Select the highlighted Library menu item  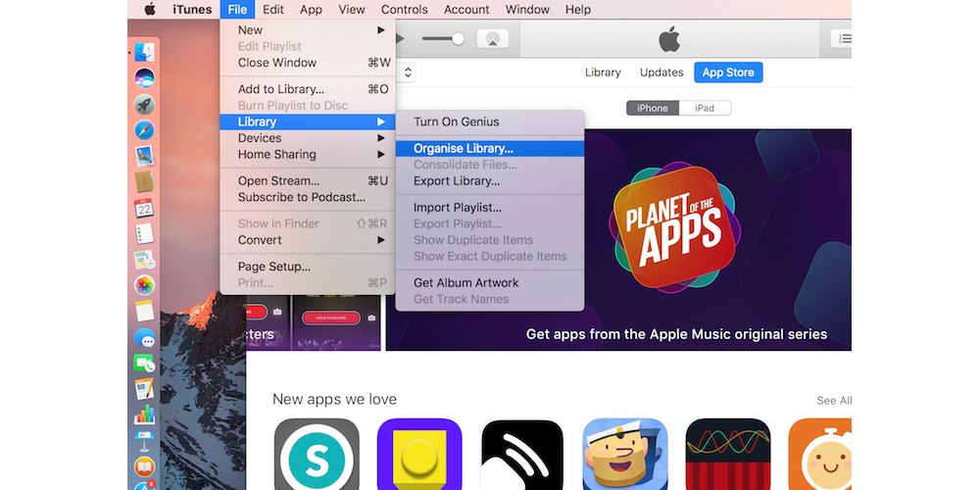click(308, 122)
